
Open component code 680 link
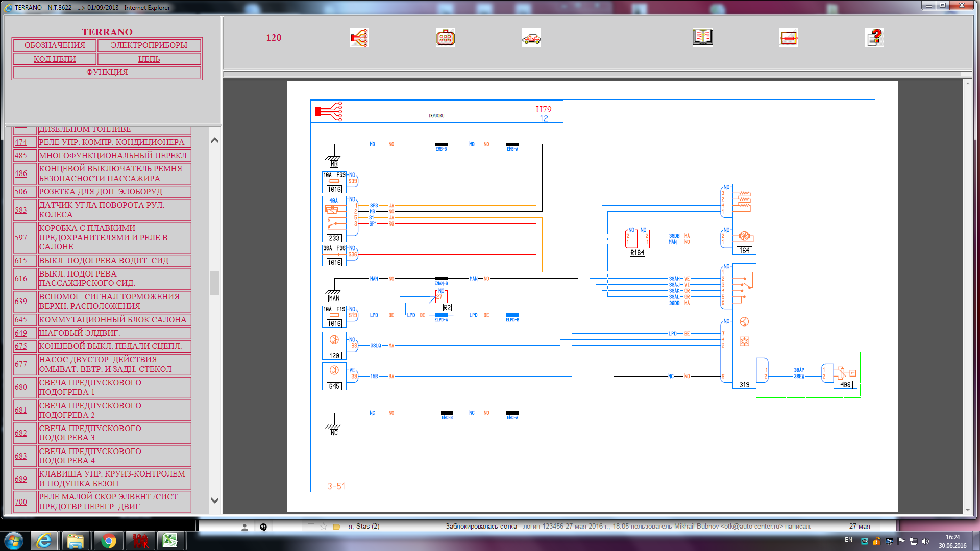click(21, 387)
